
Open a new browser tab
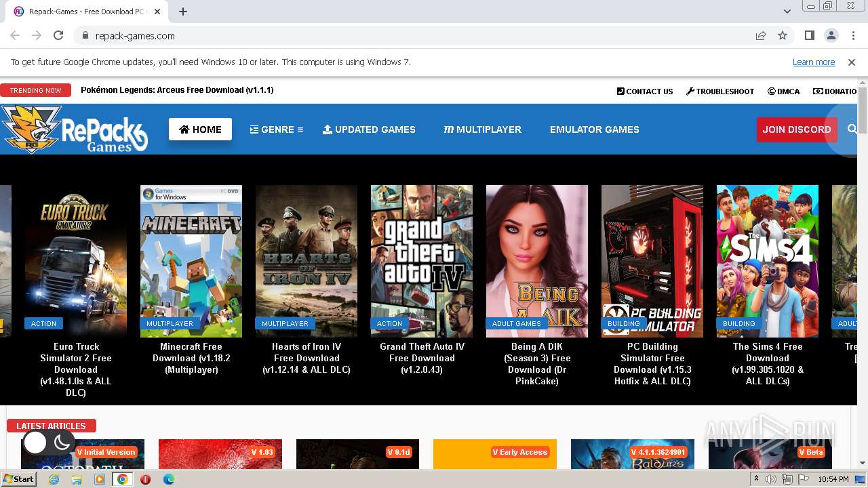(x=183, y=12)
